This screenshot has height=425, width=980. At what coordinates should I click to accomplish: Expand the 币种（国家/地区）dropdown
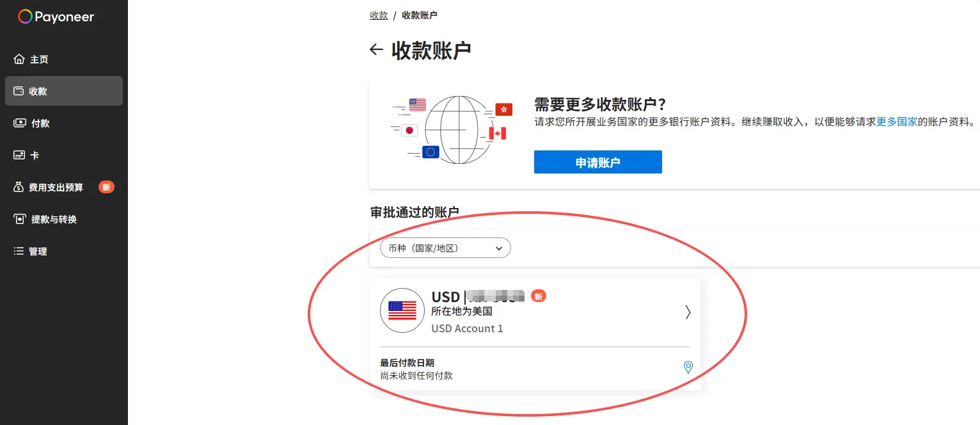(x=445, y=248)
